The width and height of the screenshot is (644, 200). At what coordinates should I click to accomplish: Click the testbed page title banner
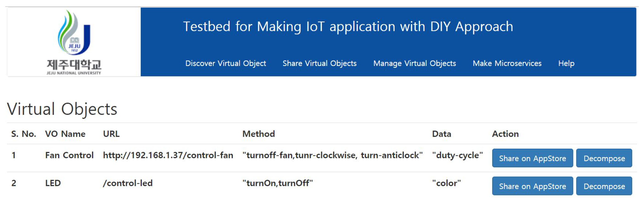click(348, 26)
